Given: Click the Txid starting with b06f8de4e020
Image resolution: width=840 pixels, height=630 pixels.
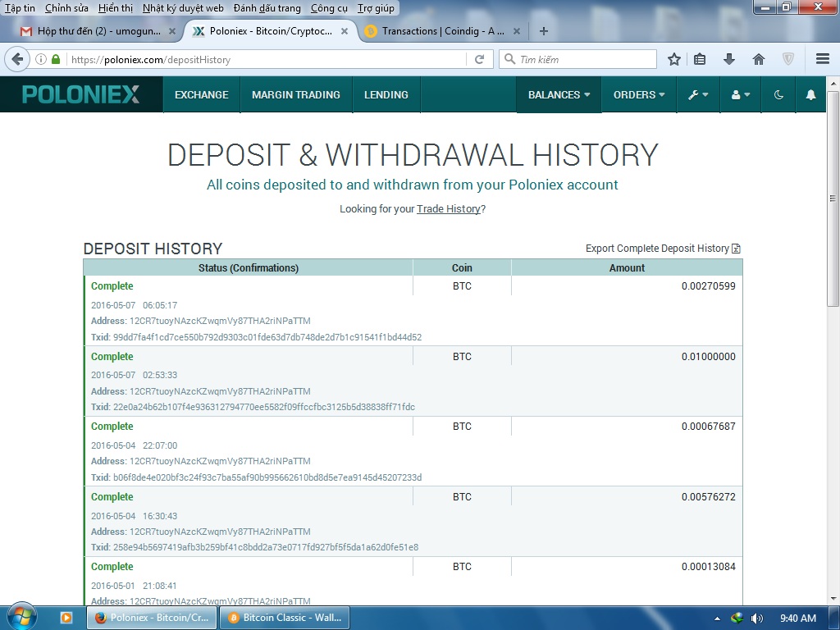Looking at the screenshot, I should [267, 477].
